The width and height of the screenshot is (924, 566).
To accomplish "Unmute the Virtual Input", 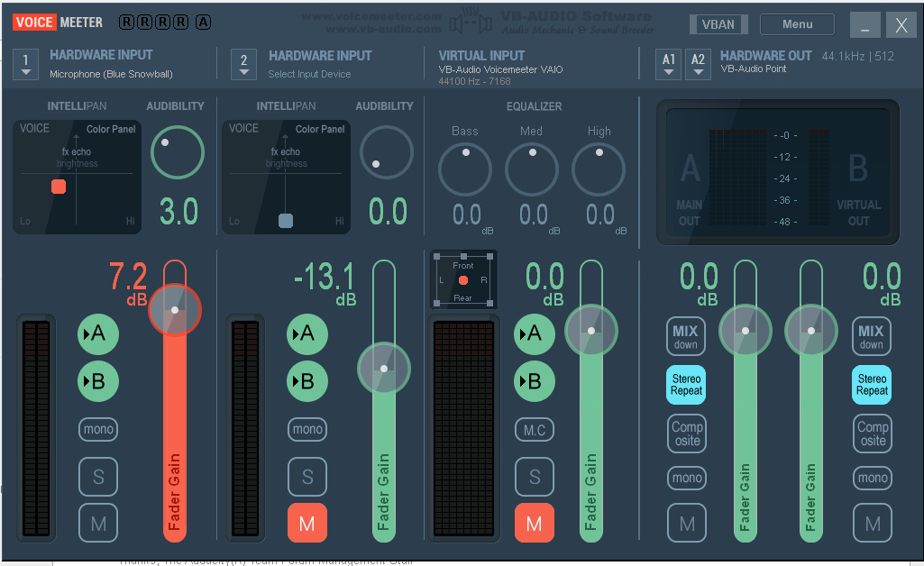I will (534, 523).
